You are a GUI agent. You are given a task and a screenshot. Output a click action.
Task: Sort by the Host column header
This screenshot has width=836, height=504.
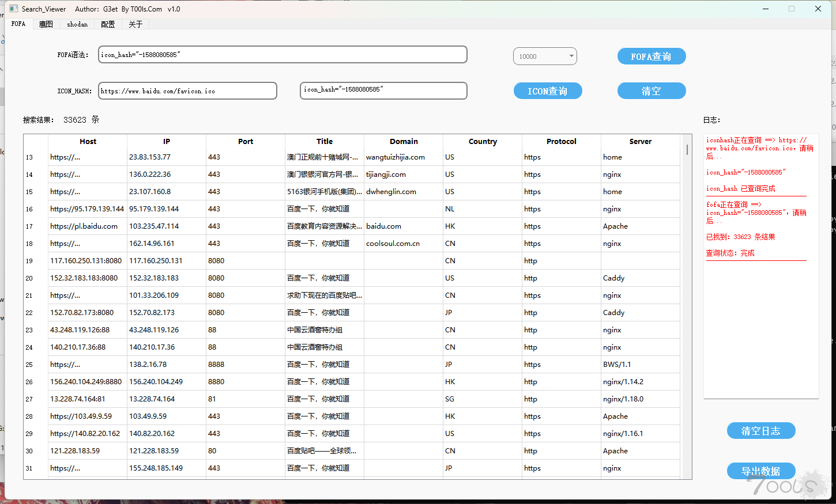click(x=88, y=142)
